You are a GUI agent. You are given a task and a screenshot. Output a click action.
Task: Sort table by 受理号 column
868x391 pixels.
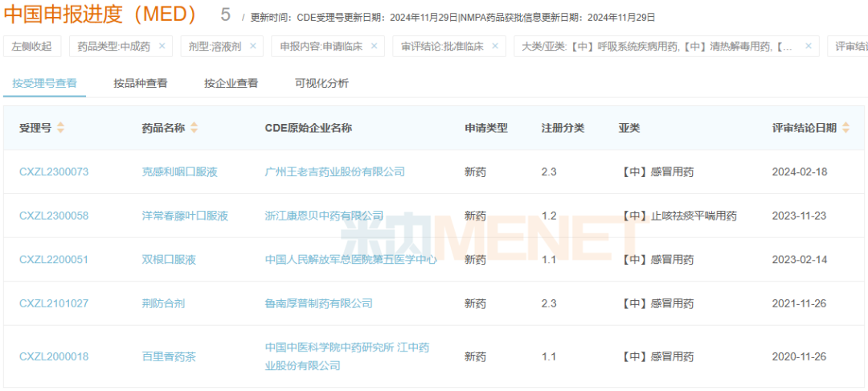60,128
